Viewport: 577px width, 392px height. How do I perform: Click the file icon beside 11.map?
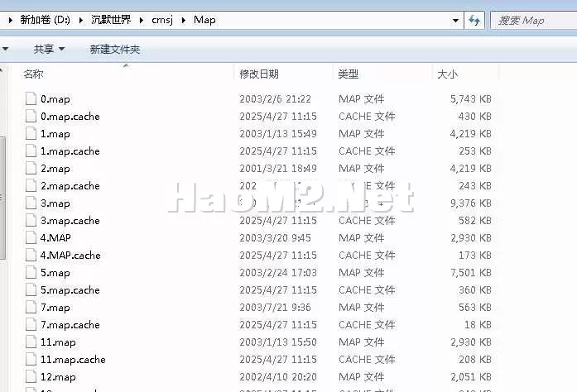pyautogui.click(x=31, y=342)
